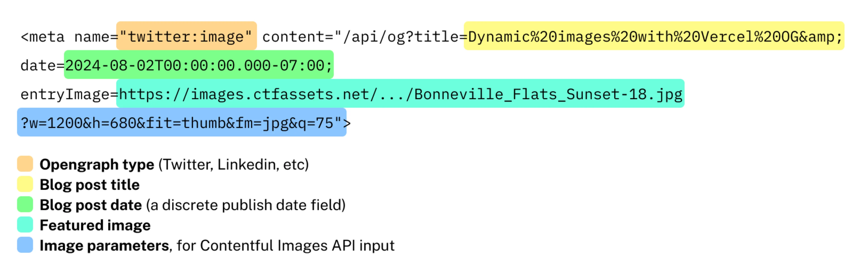
Task: Click the yellow Blog post title swatch
Action: [x=25, y=184]
